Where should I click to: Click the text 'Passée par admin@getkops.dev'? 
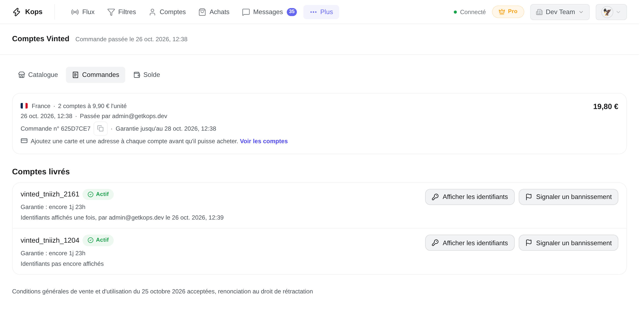[x=124, y=116]
